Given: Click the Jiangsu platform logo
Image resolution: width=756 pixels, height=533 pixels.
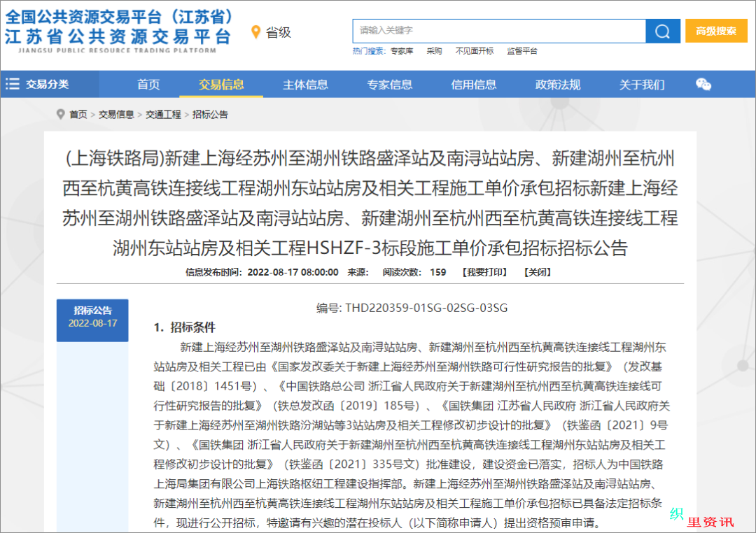Looking at the screenshot, I should click(x=118, y=30).
